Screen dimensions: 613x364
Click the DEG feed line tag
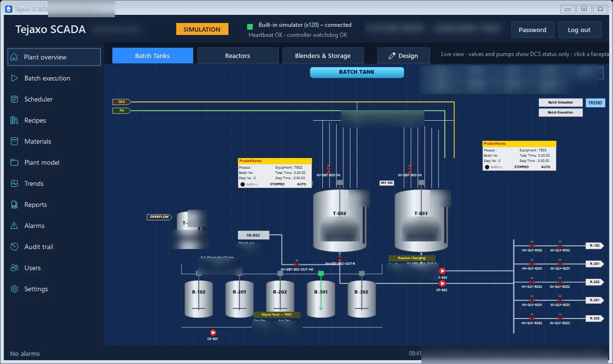click(122, 102)
